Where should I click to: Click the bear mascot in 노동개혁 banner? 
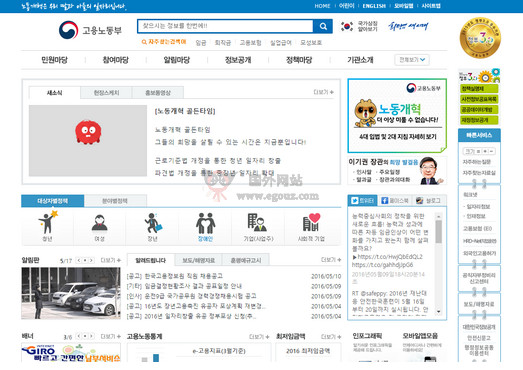(x=365, y=113)
